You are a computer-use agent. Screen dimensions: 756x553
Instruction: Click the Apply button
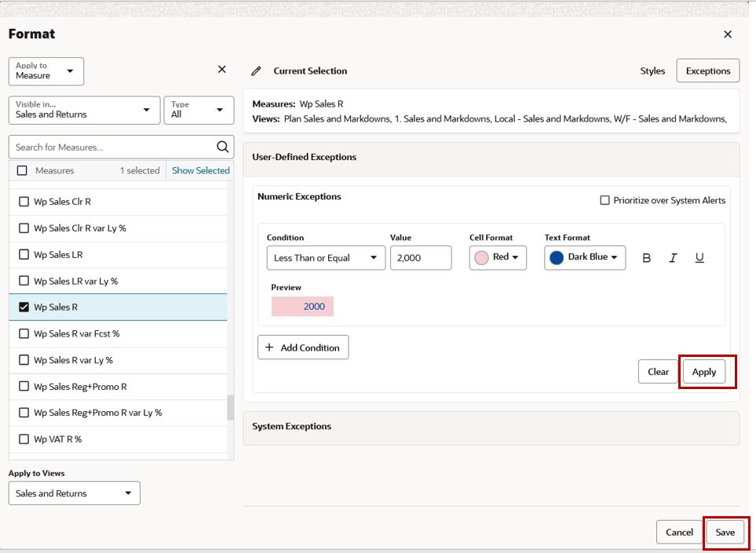click(x=704, y=371)
